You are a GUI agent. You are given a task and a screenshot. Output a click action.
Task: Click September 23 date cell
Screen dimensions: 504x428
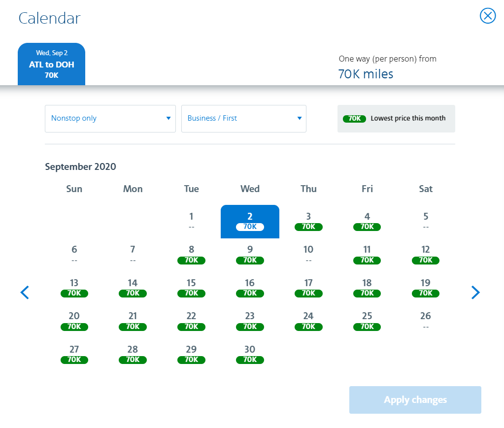tap(250, 321)
